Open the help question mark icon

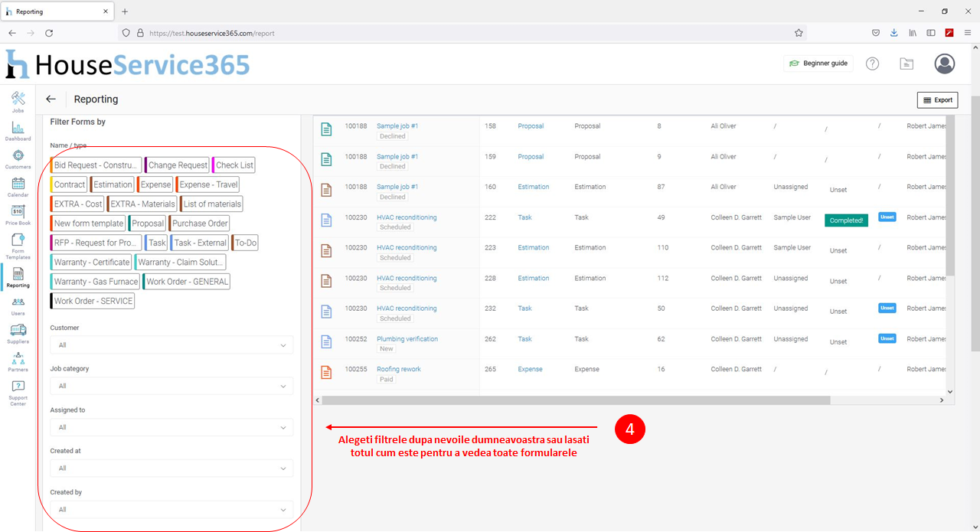872,64
